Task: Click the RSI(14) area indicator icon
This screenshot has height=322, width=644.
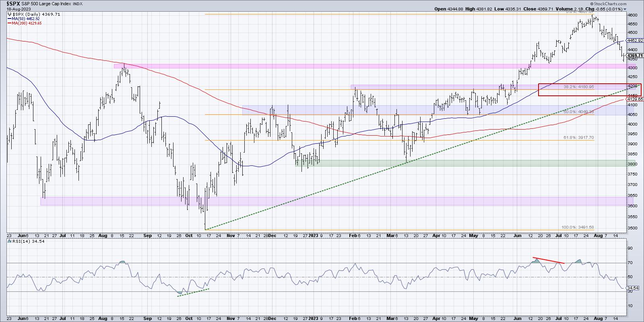Action: 9,241
